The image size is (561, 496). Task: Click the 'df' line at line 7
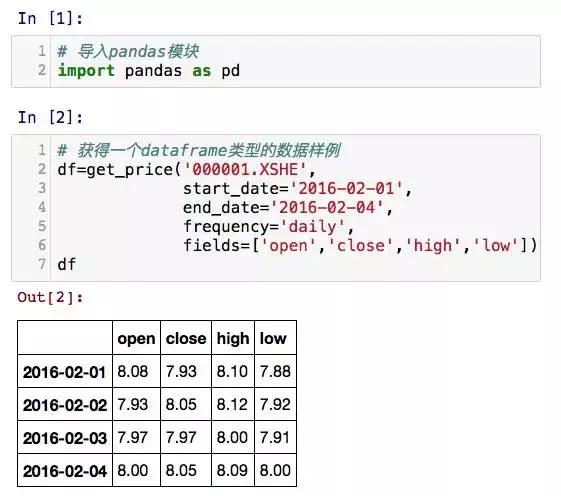[67, 264]
